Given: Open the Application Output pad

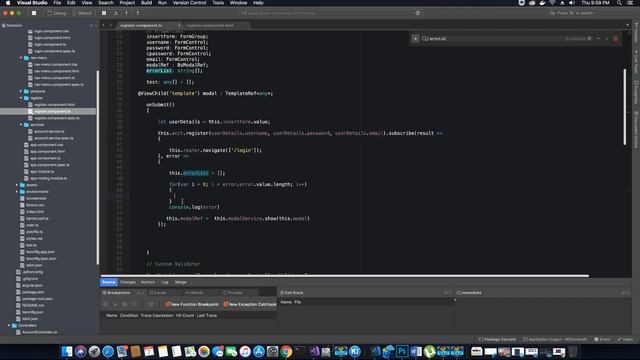Looking at the screenshot, I should point(555,340).
